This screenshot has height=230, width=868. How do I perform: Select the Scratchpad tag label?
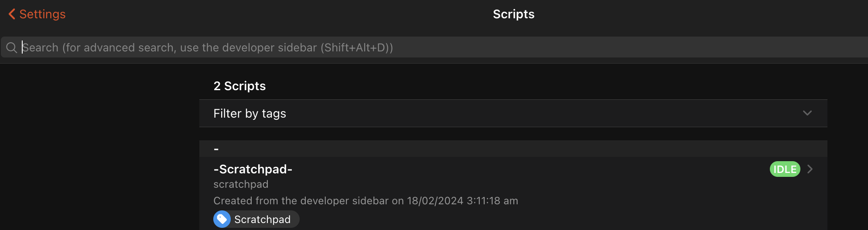262,219
